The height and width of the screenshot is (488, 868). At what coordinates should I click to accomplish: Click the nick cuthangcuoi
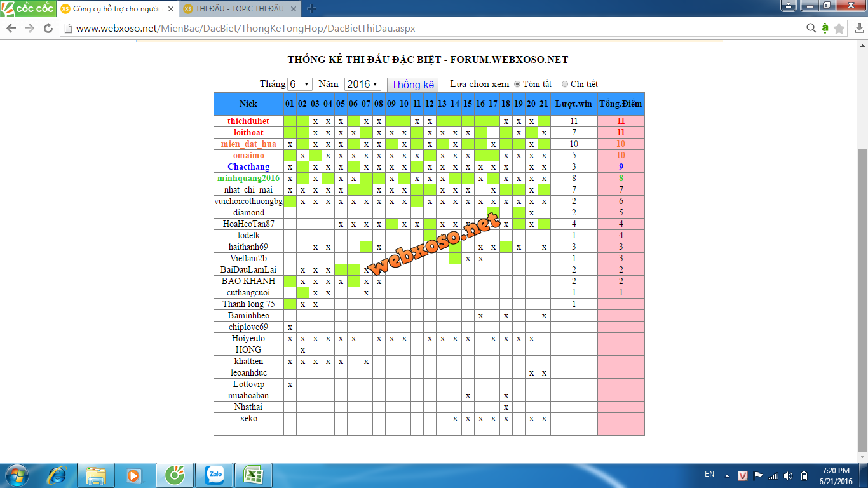pyautogui.click(x=248, y=292)
